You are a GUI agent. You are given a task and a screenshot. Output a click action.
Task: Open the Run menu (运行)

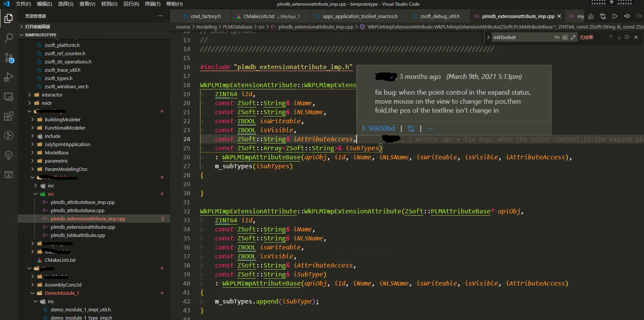tap(131, 4)
